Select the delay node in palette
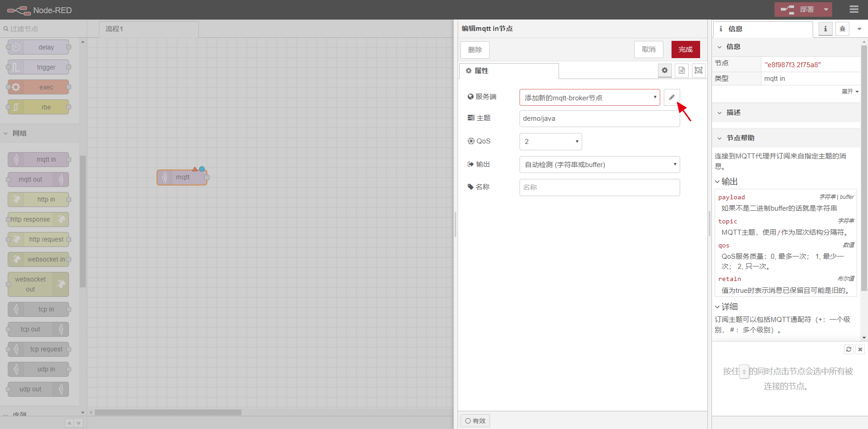868x429 pixels. coord(38,47)
